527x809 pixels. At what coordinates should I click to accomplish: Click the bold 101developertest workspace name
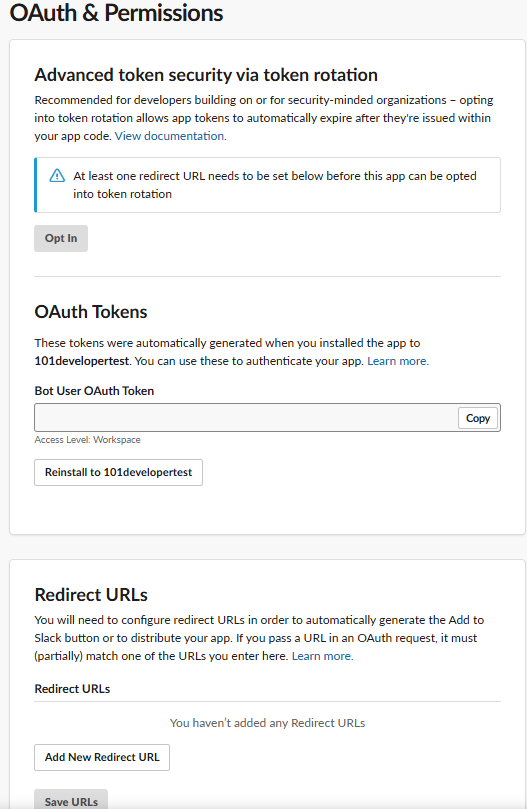click(82, 361)
